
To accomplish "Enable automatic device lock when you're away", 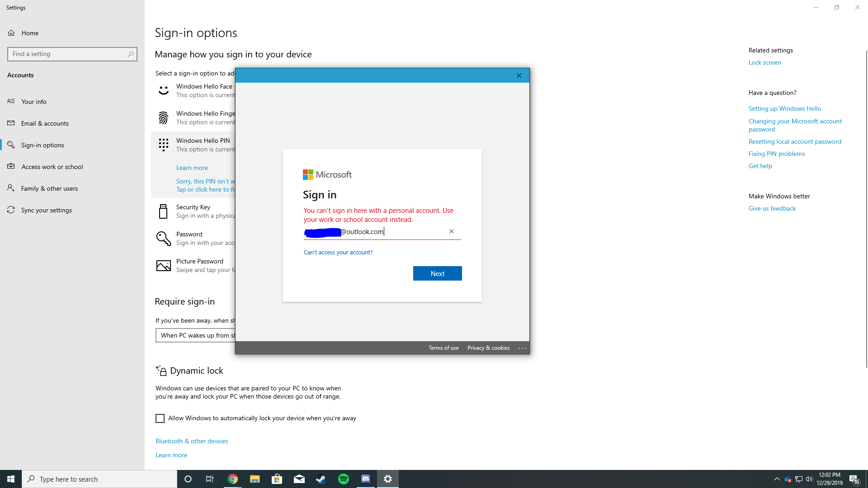I will (160, 418).
